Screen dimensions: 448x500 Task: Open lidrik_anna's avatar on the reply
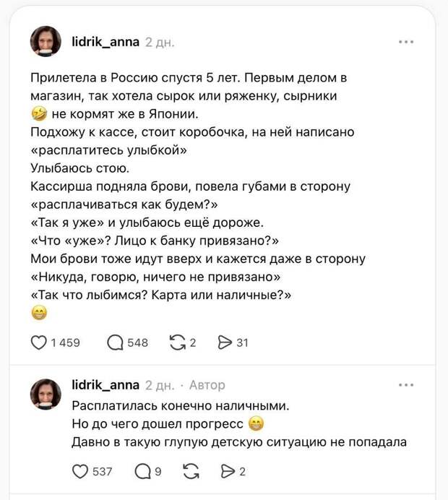coord(46,394)
